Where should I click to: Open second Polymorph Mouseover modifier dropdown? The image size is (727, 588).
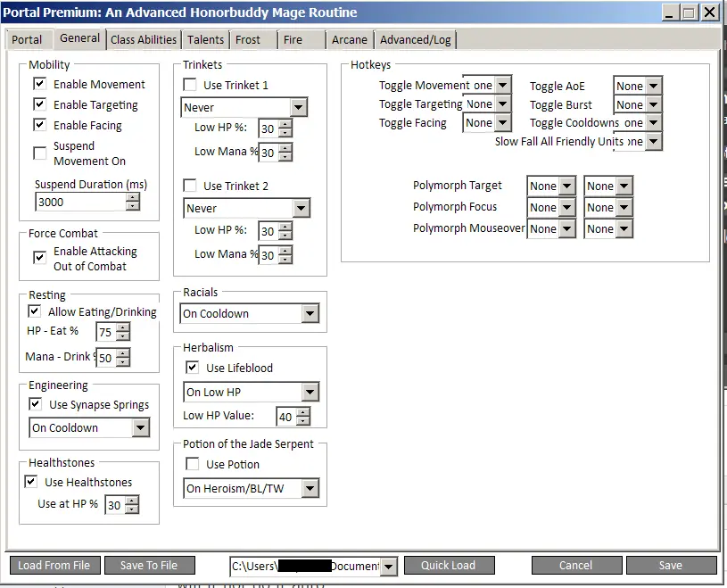608,228
